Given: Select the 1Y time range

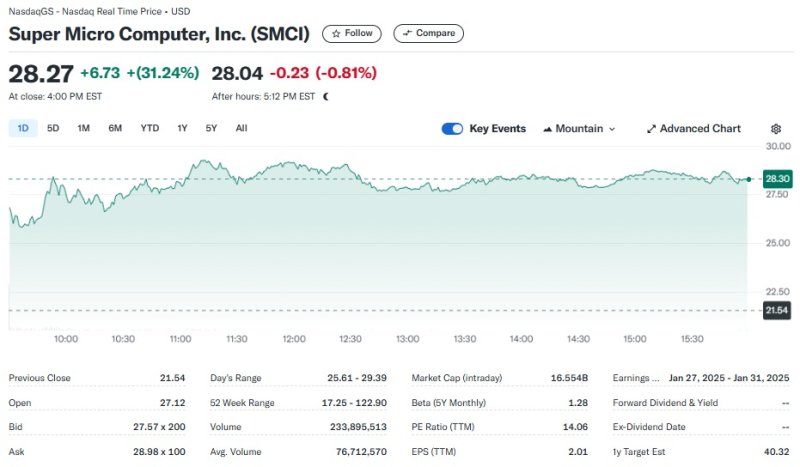Looking at the screenshot, I should 182,128.
